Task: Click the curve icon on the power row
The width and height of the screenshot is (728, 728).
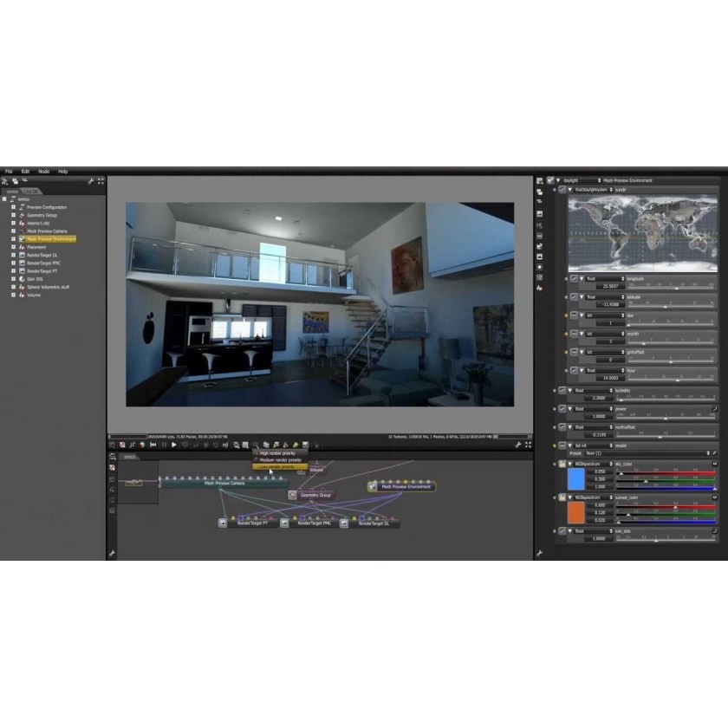Action: [714, 408]
